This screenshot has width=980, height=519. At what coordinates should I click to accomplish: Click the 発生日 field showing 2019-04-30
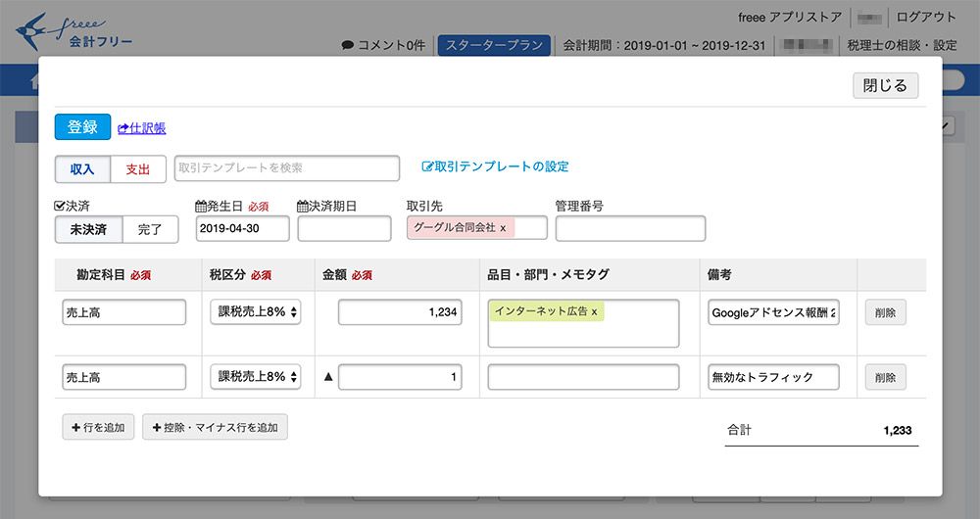[242, 228]
